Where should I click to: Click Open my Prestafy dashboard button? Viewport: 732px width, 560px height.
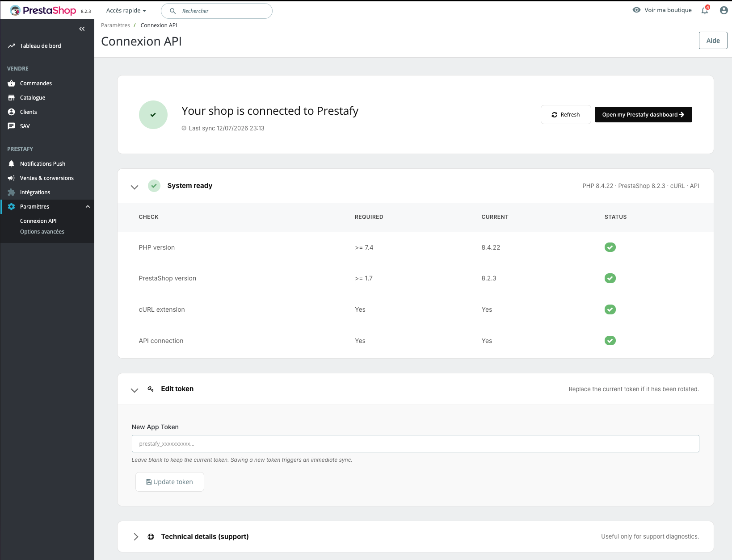click(x=643, y=115)
